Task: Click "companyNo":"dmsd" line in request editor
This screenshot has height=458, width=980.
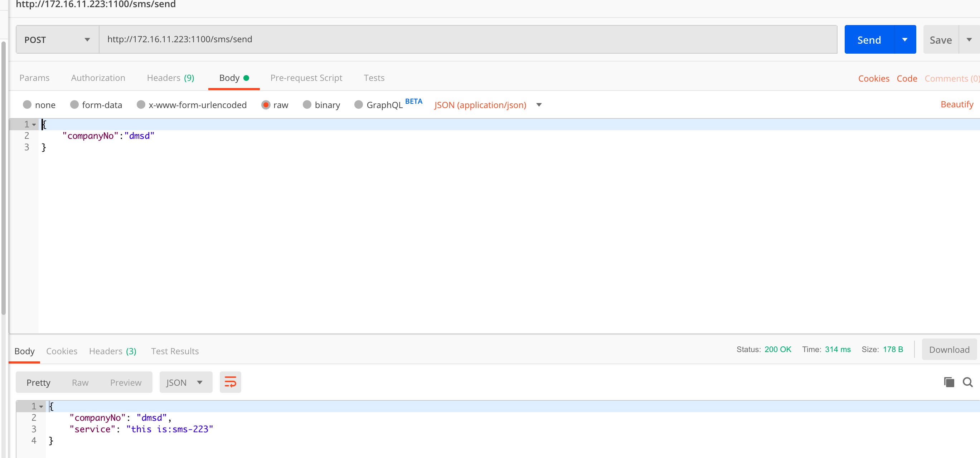Action: click(x=108, y=136)
